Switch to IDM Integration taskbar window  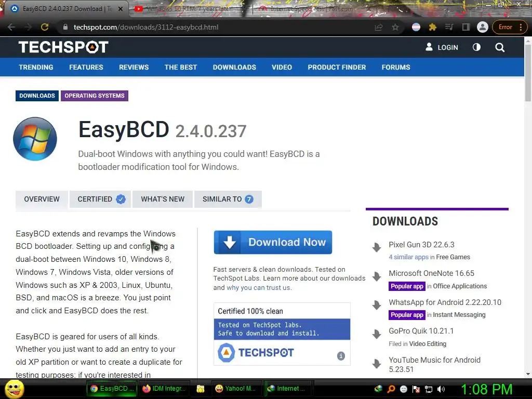[165, 389]
